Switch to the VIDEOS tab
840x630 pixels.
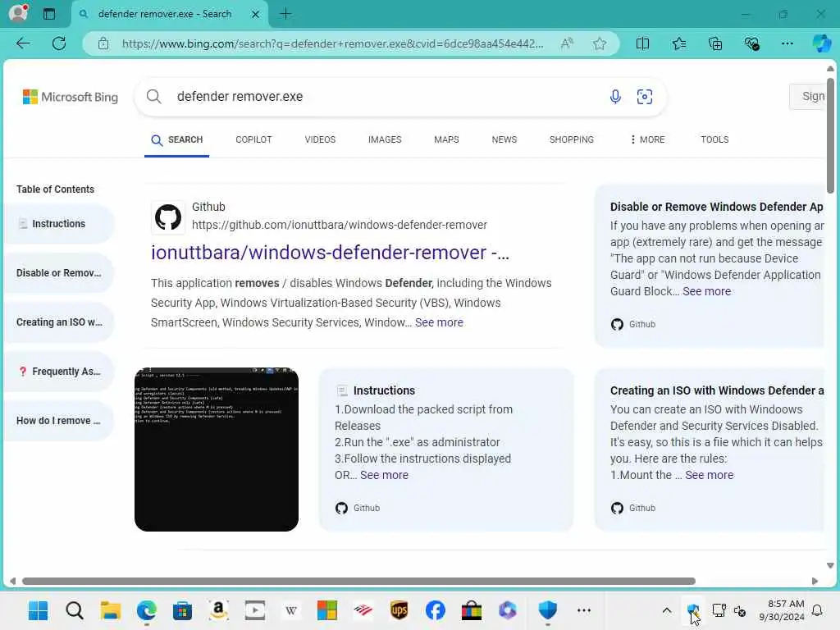click(x=320, y=139)
